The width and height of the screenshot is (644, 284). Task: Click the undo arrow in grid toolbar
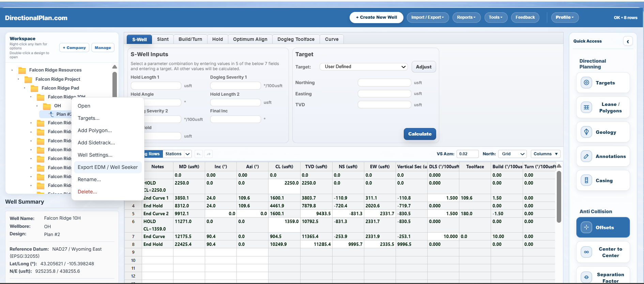coord(199,154)
